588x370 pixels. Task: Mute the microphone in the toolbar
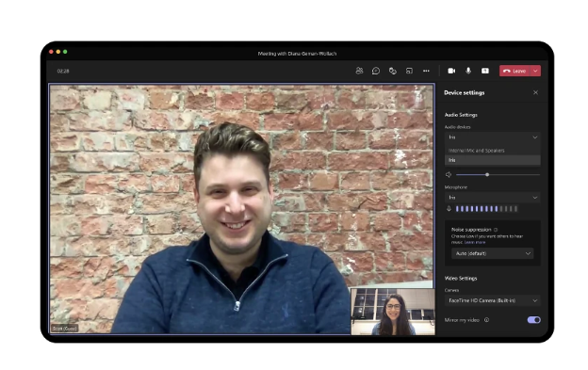click(x=468, y=71)
